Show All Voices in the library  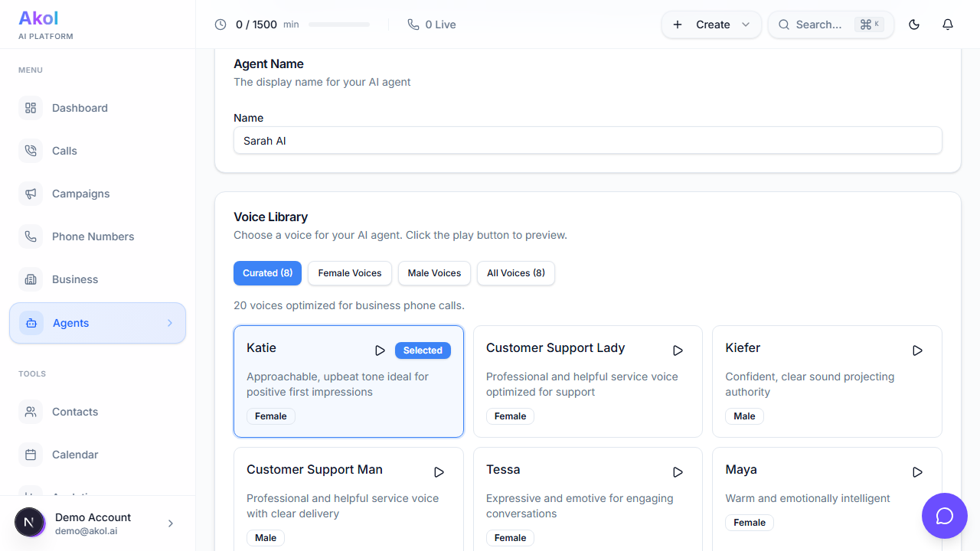(515, 273)
